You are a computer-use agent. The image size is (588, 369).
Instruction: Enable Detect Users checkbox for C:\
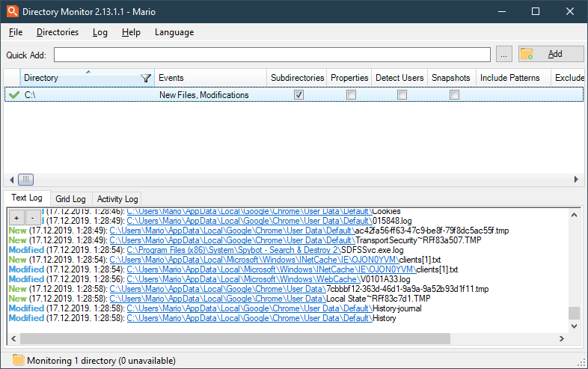402,95
